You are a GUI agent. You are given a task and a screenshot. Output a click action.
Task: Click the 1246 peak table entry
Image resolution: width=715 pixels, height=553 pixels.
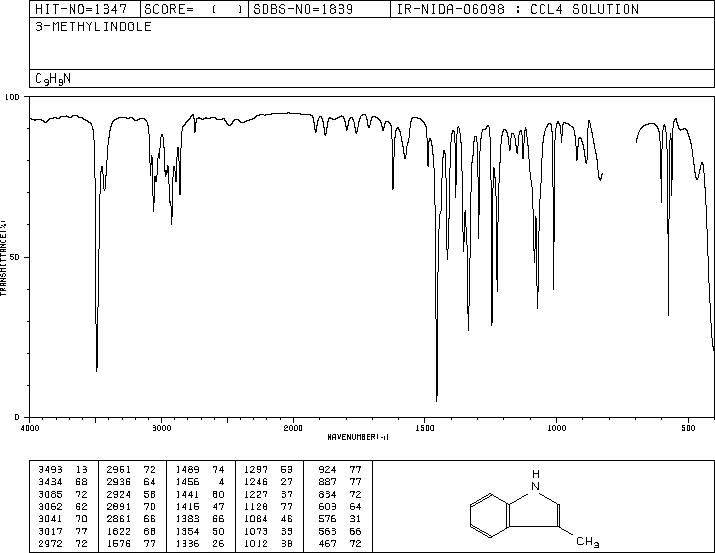(269, 482)
